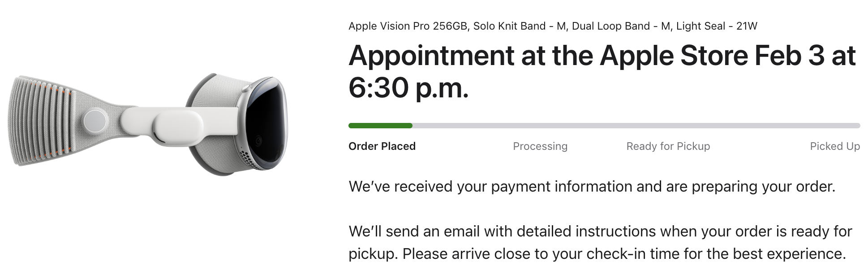Select the Order Placed status step

tap(382, 146)
